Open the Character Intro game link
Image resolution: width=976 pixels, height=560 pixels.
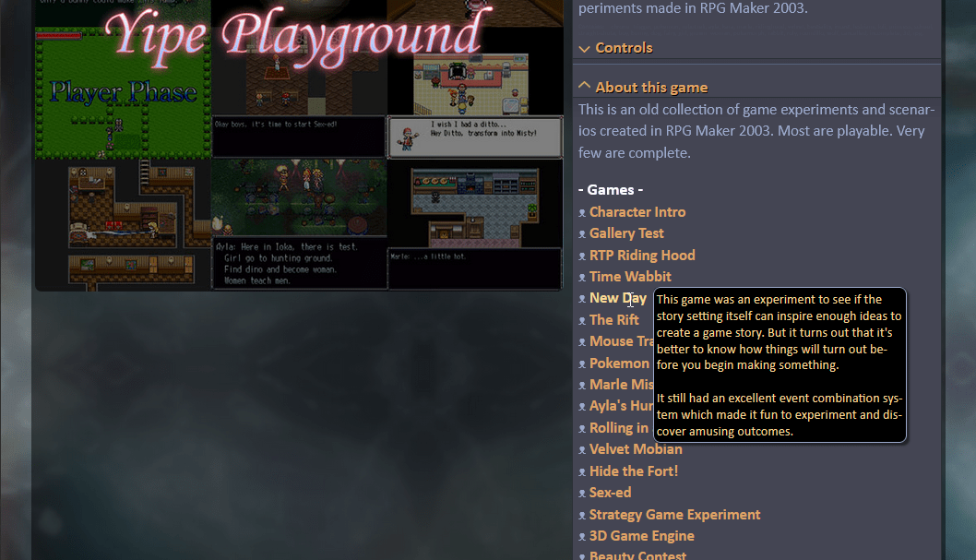[637, 212]
